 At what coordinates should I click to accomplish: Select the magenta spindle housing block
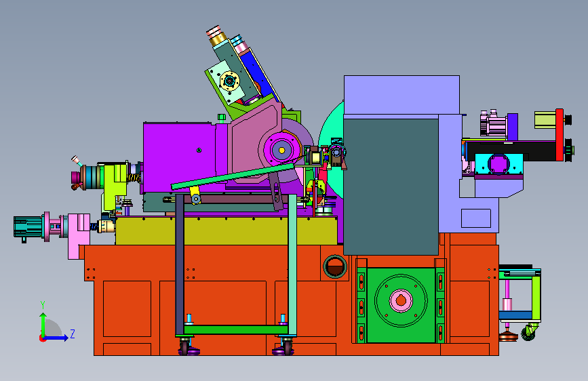[x=179, y=158]
